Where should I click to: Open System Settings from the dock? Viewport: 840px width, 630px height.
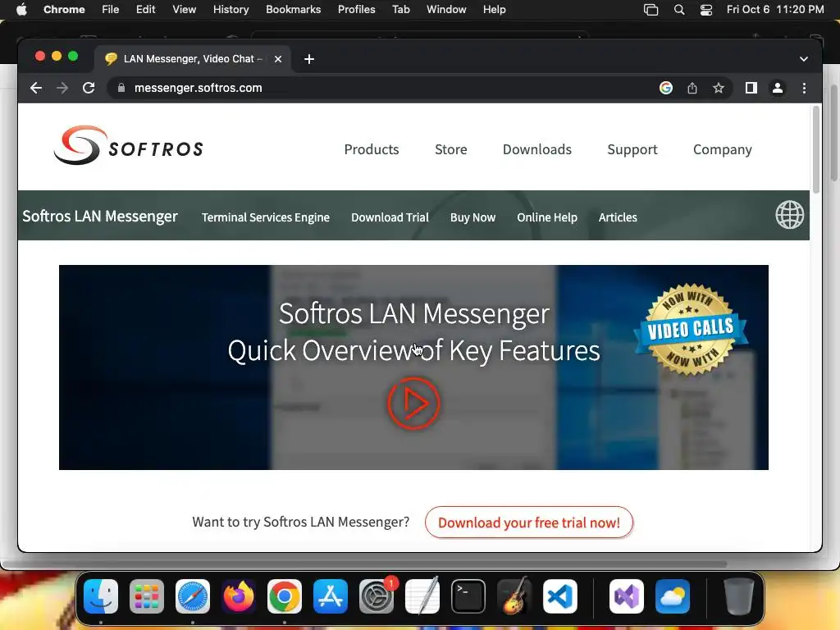377,596
